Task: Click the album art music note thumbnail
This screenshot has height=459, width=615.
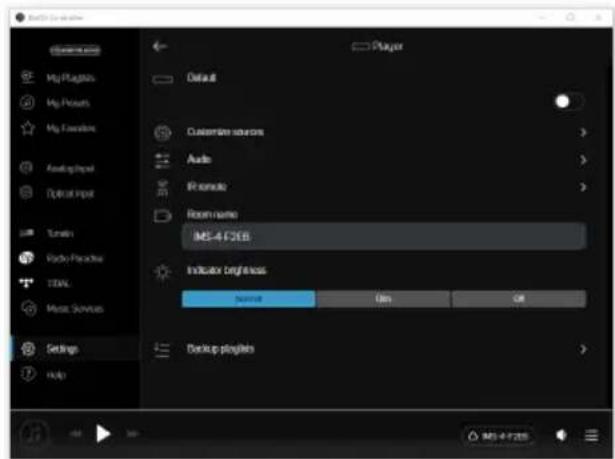Action: [x=35, y=434]
